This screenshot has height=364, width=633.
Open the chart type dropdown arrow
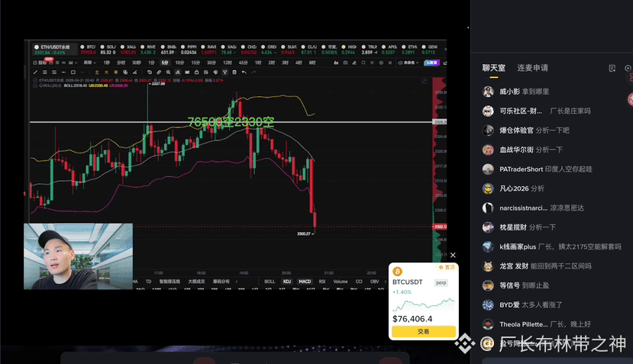76,63
